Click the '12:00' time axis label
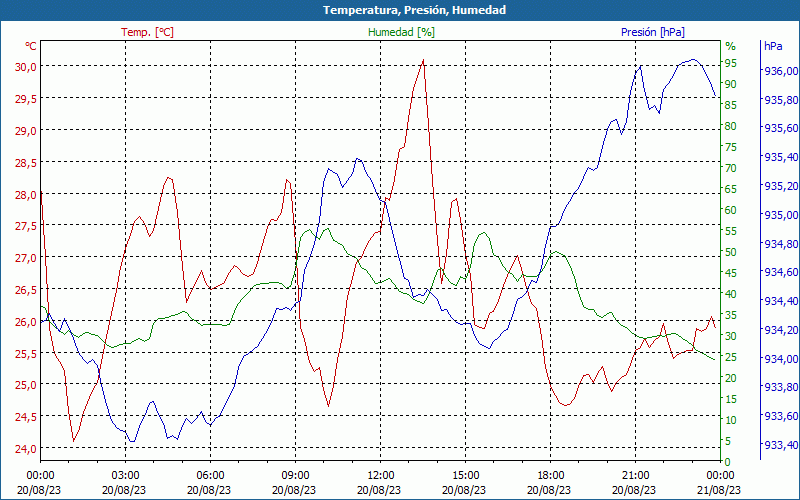Image resolution: width=800 pixels, height=500 pixels. [x=380, y=476]
